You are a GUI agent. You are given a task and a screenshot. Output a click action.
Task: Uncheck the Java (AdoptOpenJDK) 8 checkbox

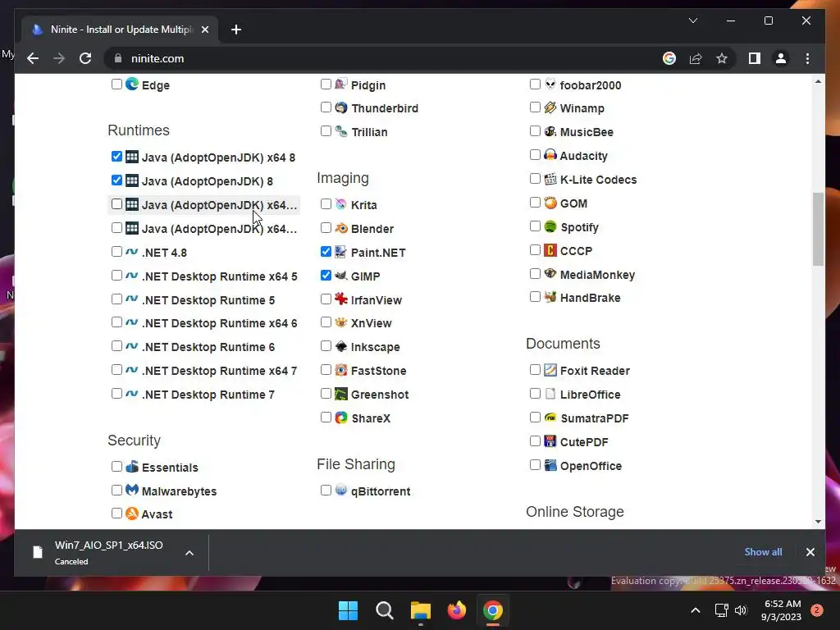coord(116,180)
